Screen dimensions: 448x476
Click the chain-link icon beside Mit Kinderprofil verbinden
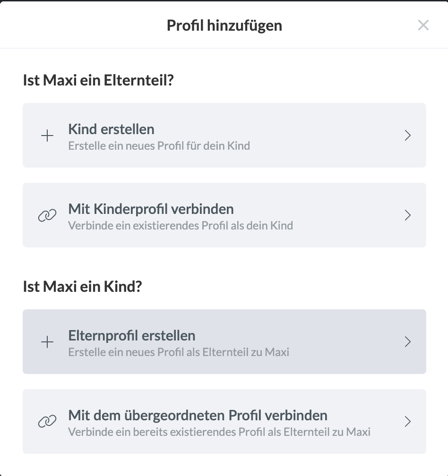click(47, 216)
